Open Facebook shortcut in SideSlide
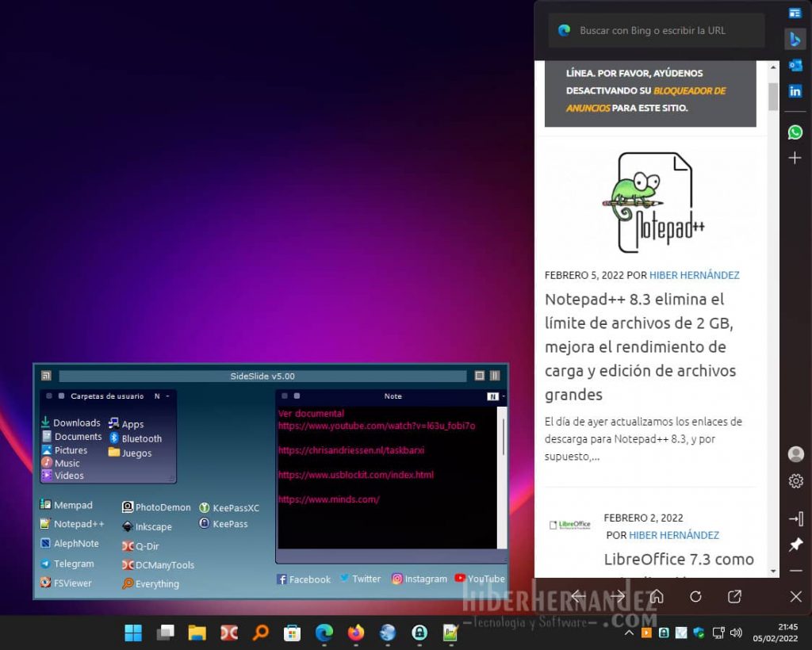Viewport: 812px width, 650px height. pyautogui.click(x=304, y=579)
